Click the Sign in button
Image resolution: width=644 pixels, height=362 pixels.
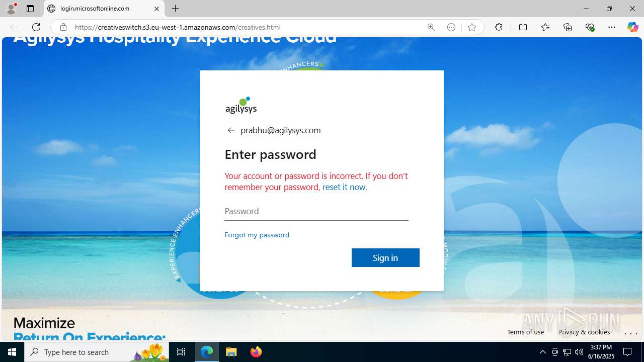tap(385, 257)
